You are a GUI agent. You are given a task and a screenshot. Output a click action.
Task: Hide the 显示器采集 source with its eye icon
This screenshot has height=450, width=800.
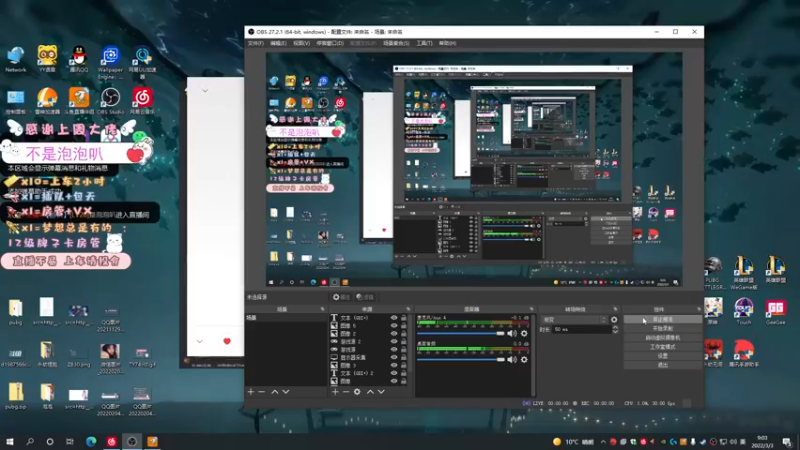tap(394, 357)
